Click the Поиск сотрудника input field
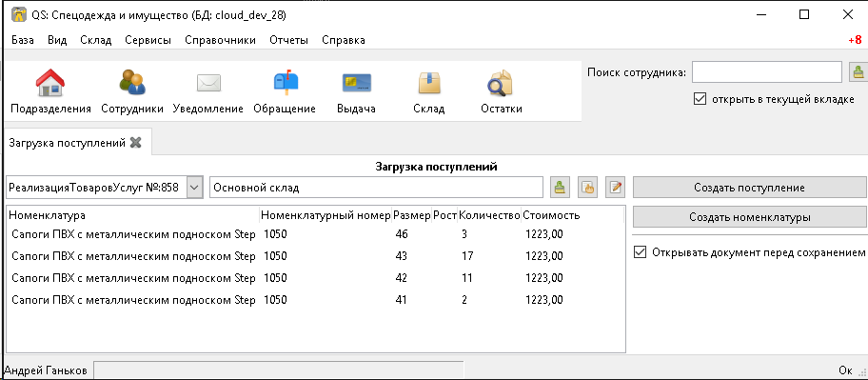Viewport: 868px width, 380px height. pyautogui.click(x=767, y=72)
